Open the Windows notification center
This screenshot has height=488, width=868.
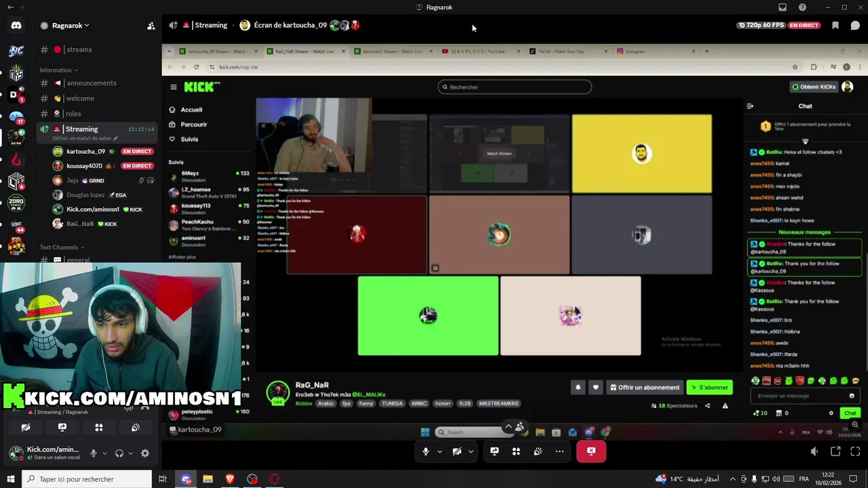coord(853,479)
